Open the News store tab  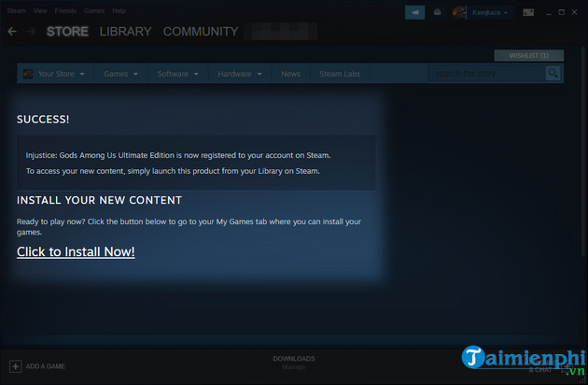(290, 74)
